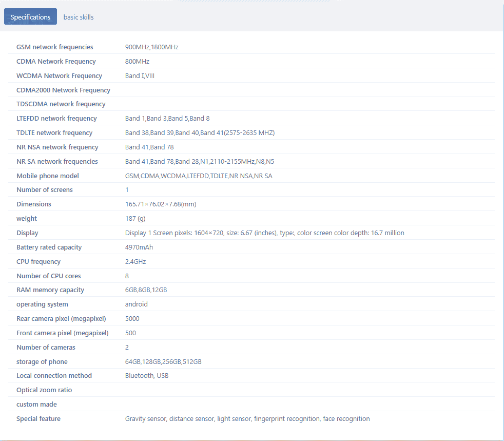Select the 900MHz,1800MHz frequency value
This screenshot has height=441, width=504.
click(152, 47)
